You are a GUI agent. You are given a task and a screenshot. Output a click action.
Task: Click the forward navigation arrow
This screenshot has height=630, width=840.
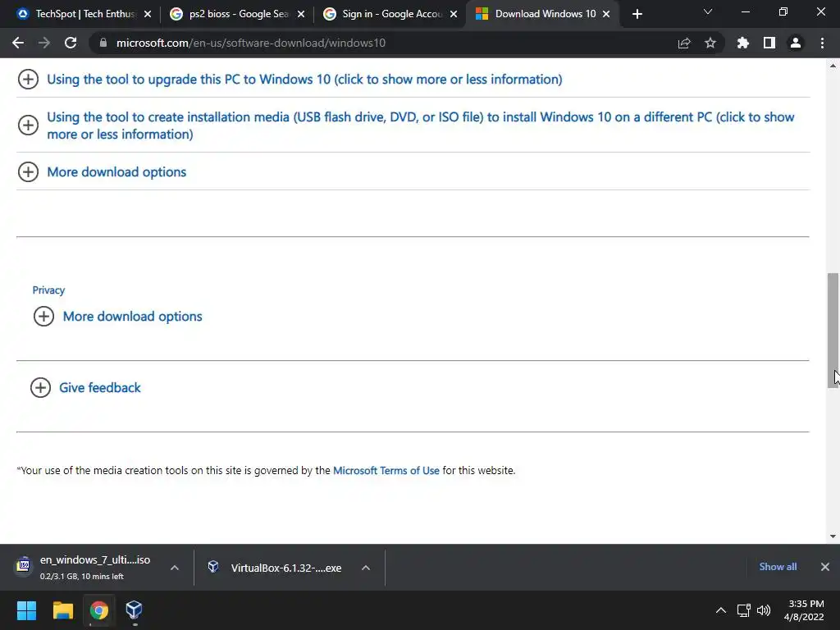pyautogui.click(x=44, y=43)
